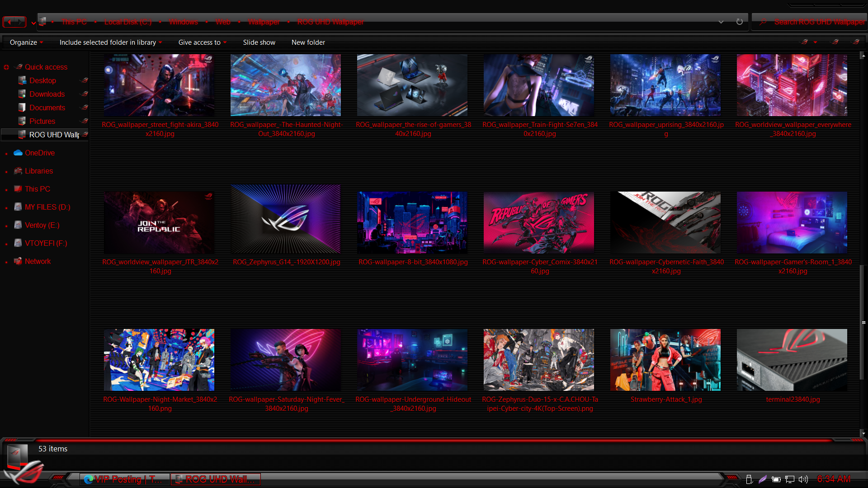Select the ROG_Zephyrus_G14 wallpaper thumbnail
Viewport: 868px width, 488px height.
click(x=286, y=219)
